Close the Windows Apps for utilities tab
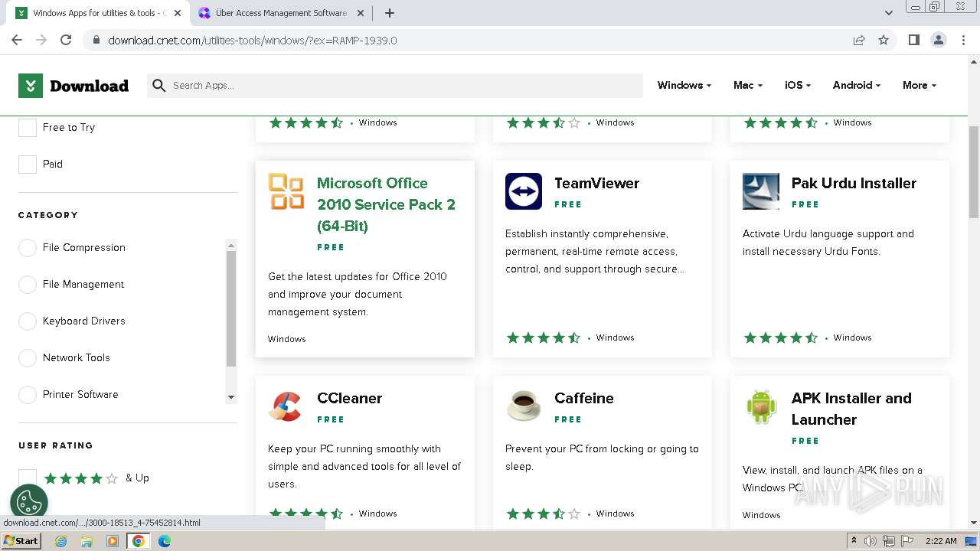 click(x=178, y=13)
